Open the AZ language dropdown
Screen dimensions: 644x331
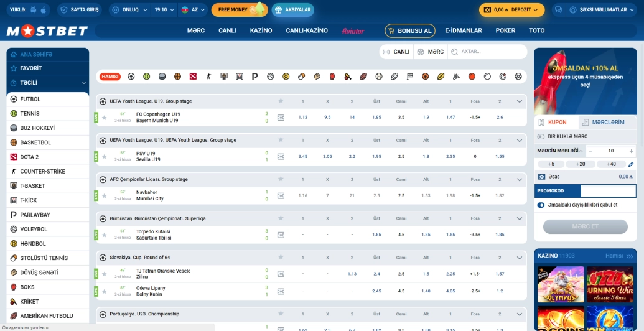[x=193, y=10]
